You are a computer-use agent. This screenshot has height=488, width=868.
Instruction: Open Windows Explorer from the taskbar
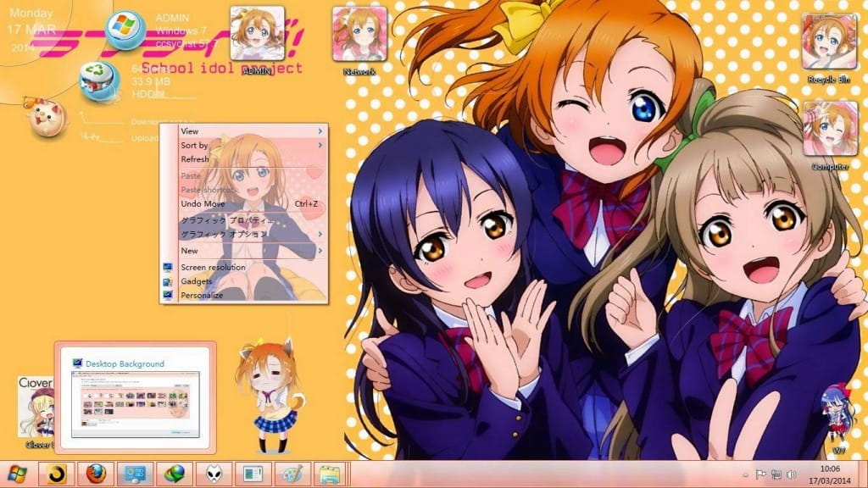331,474
